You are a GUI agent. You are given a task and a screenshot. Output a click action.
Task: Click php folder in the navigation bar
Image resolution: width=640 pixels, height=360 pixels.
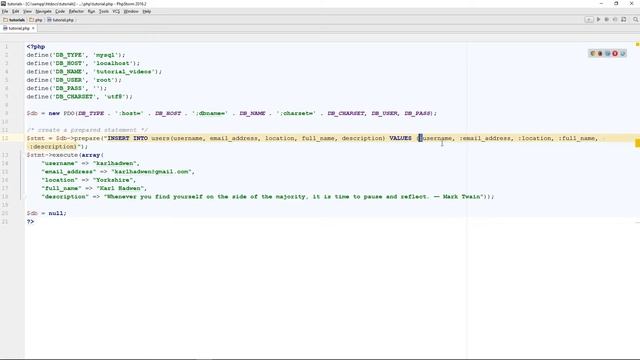coord(36,20)
